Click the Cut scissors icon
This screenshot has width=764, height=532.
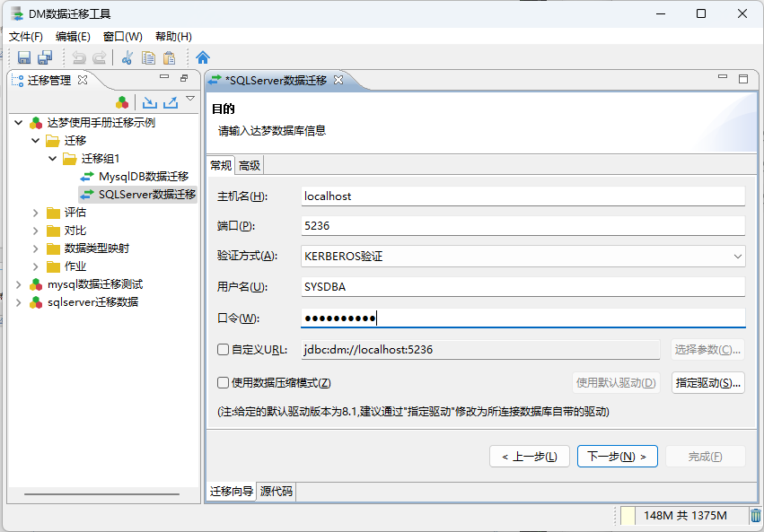[x=127, y=57]
